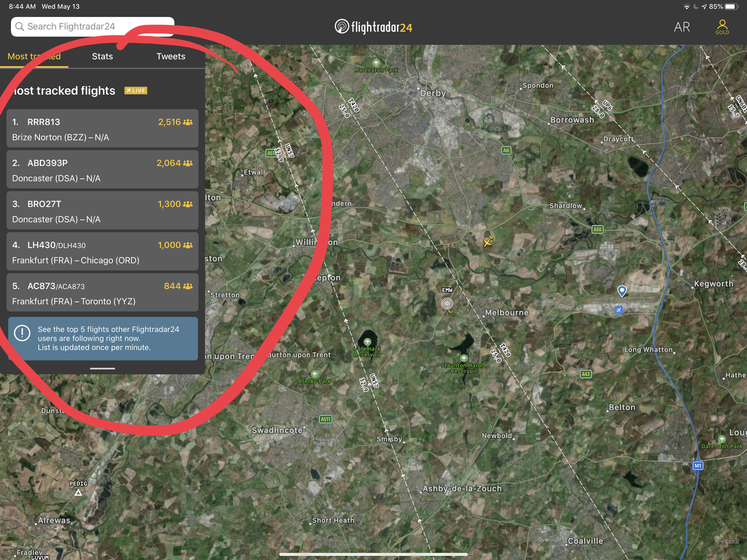Click the Legal link on the map
This screenshot has height=560, width=747.
pos(733,541)
